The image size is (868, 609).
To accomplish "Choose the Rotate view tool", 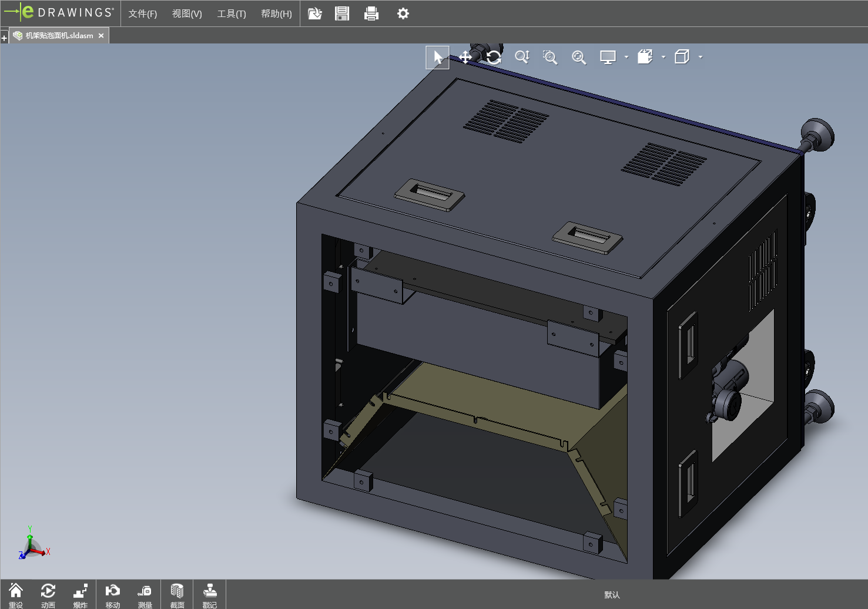I will tap(494, 57).
